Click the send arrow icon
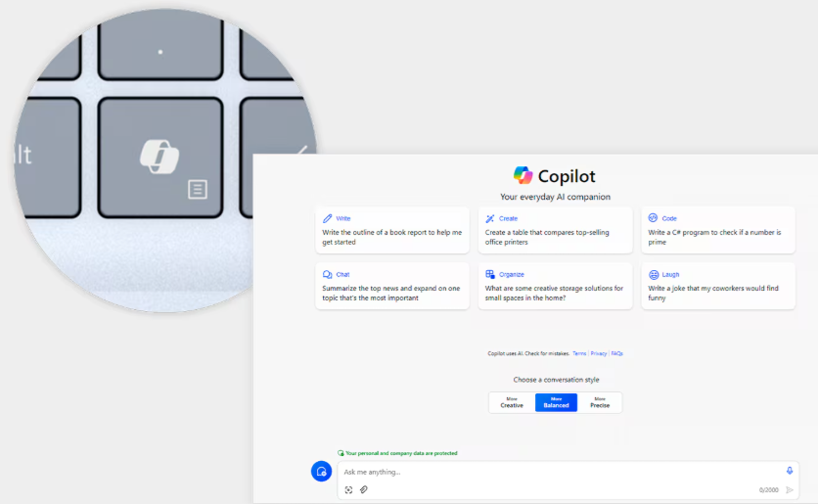Viewport: 818px width, 504px height. pos(790,489)
